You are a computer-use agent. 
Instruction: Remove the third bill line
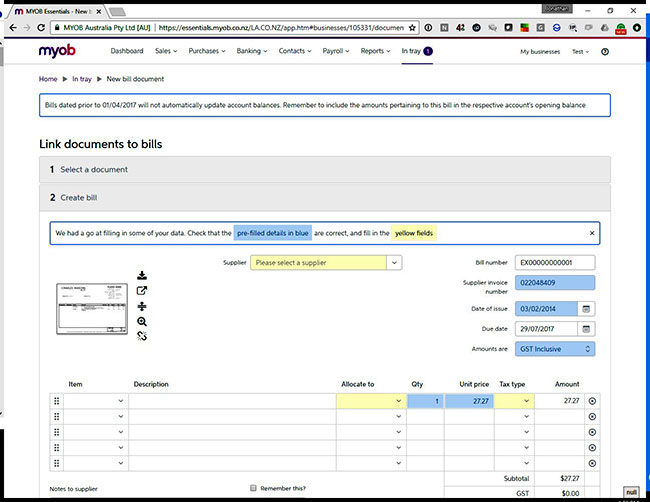pos(592,432)
